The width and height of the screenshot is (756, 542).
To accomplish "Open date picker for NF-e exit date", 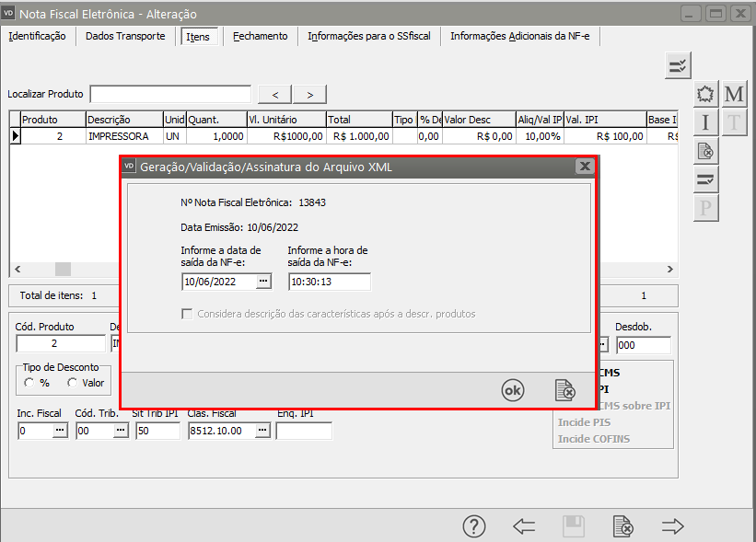I will pos(262,282).
